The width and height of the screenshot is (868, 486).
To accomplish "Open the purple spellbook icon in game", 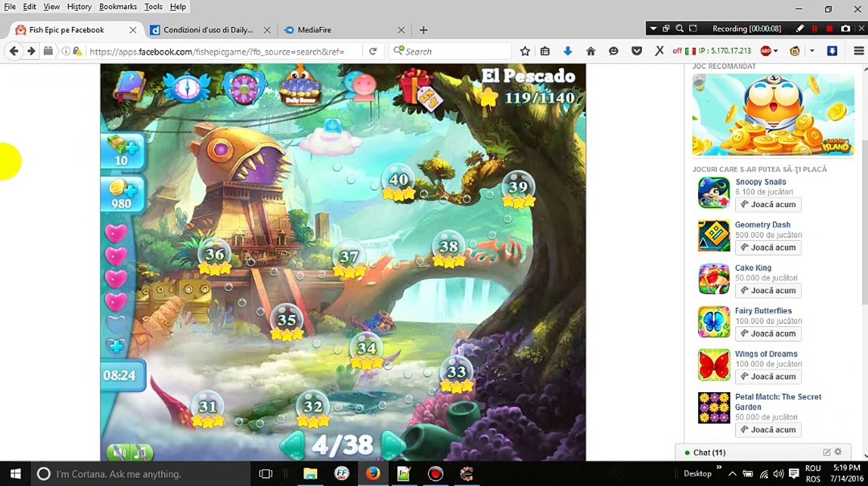I will (x=130, y=86).
